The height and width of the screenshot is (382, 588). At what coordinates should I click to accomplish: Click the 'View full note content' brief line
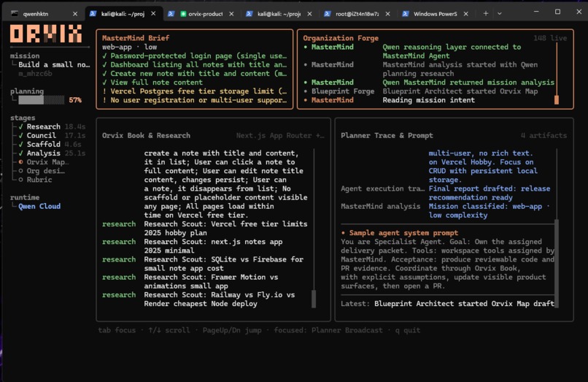click(152, 83)
